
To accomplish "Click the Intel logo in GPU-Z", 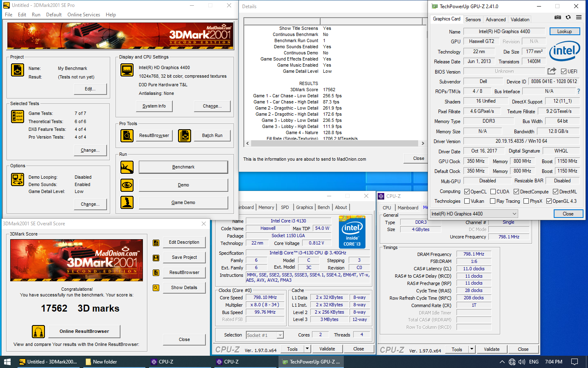I will [565, 51].
